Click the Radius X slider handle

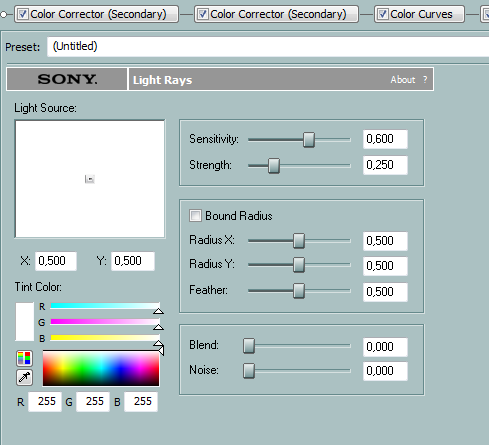coord(299,240)
